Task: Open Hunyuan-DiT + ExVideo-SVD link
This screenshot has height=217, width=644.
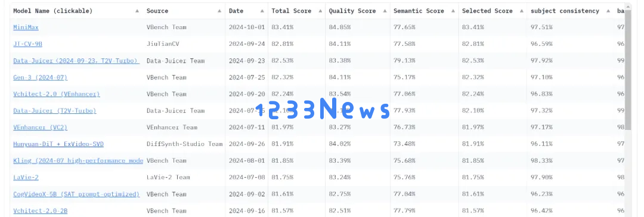Action: pyautogui.click(x=58, y=144)
